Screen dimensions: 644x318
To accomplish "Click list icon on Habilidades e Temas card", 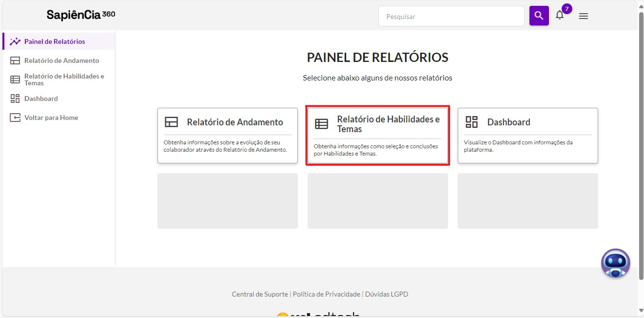I will [322, 124].
